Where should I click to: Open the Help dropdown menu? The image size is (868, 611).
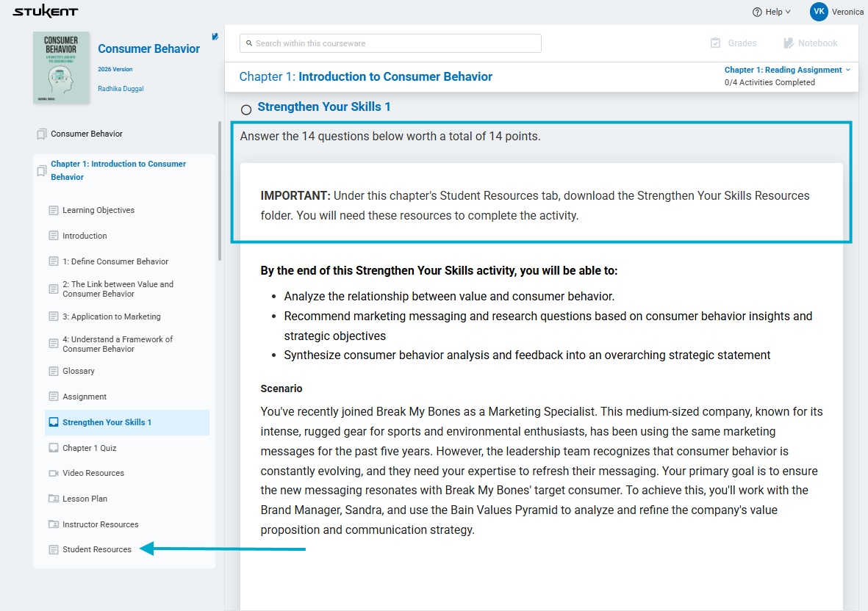coord(772,12)
